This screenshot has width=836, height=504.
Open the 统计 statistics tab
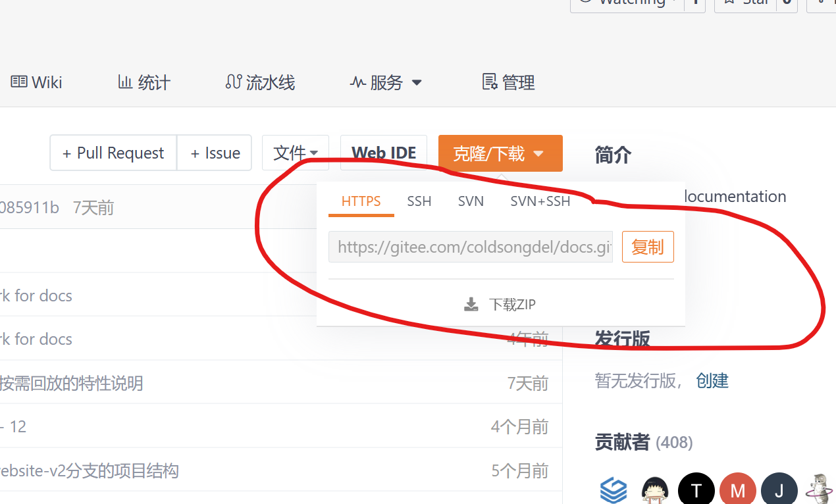pos(144,82)
